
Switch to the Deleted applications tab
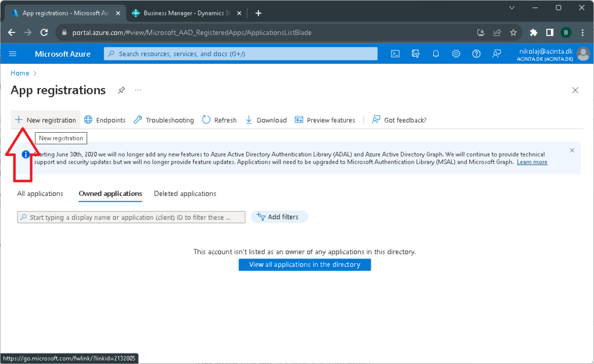[x=184, y=194]
